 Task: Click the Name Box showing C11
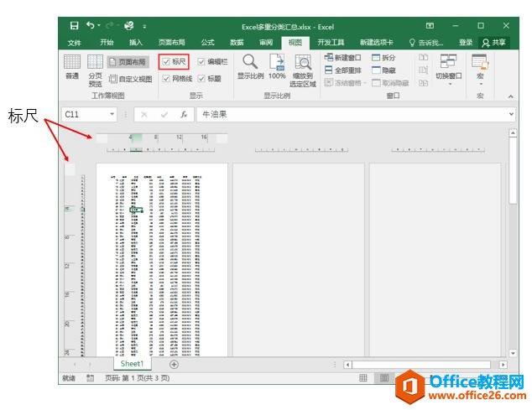click(86, 114)
